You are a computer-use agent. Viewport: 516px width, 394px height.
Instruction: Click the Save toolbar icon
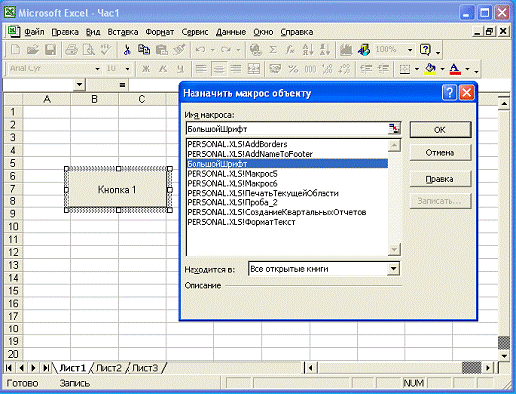50,50
